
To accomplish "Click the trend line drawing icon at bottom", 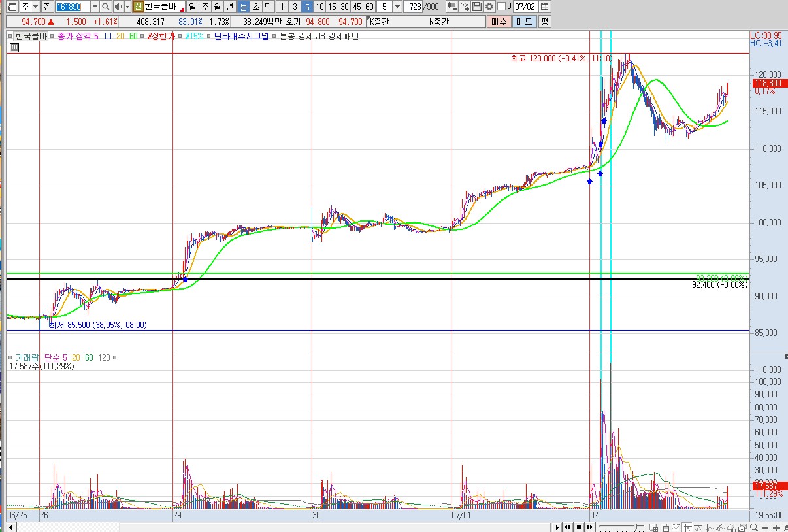I will click(720, 527).
